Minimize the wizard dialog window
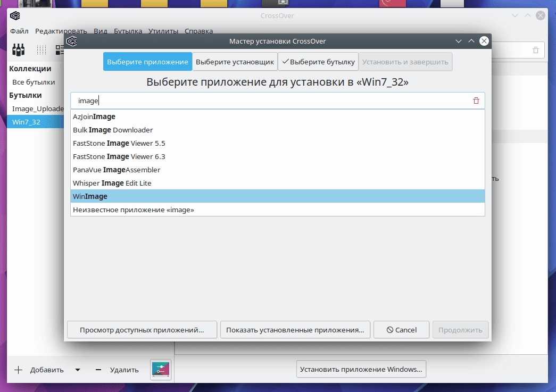 [x=459, y=41]
